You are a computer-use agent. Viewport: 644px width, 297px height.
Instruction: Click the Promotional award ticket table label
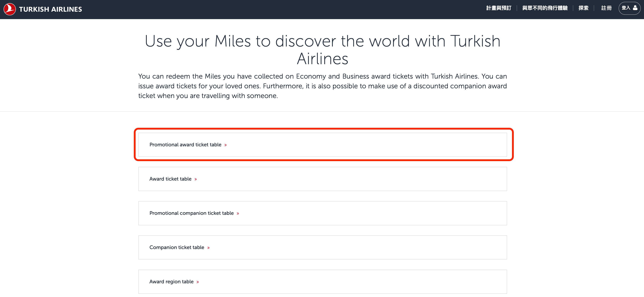185,145
